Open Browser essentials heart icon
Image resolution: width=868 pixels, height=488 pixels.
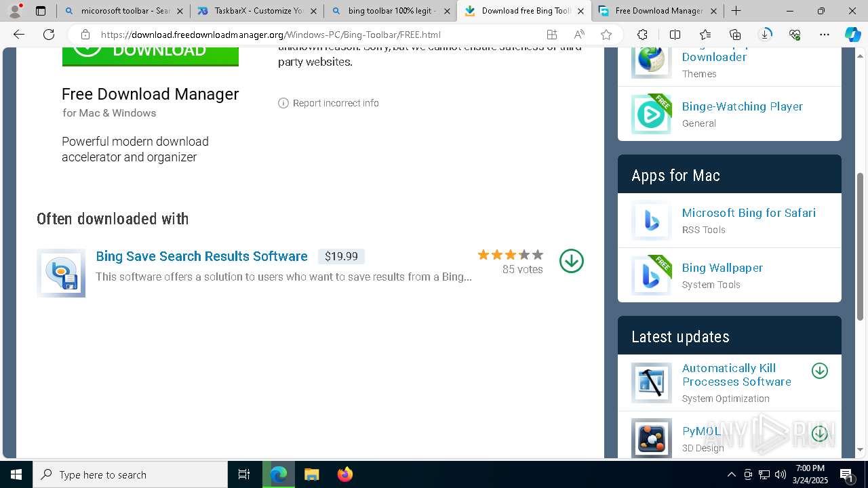tap(795, 35)
